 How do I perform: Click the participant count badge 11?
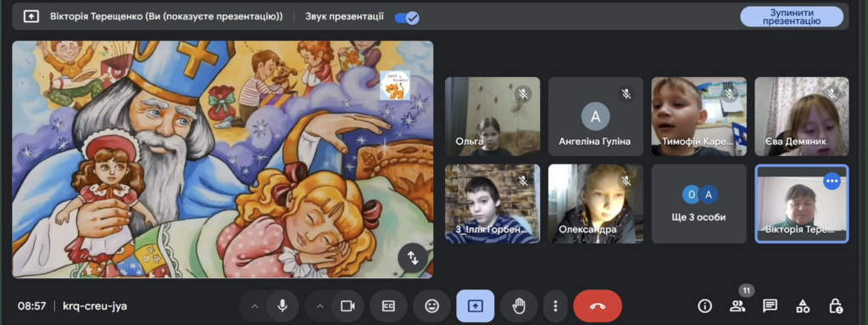click(x=746, y=290)
